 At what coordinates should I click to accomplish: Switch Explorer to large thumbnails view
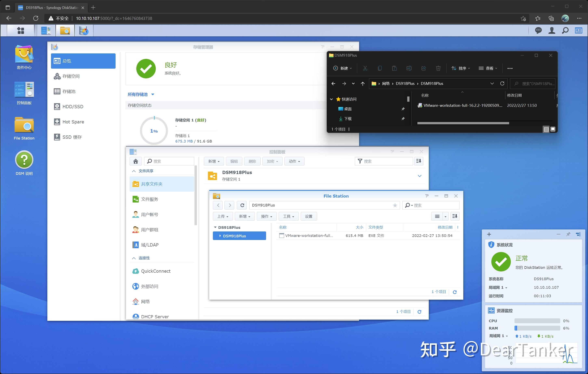point(553,129)
